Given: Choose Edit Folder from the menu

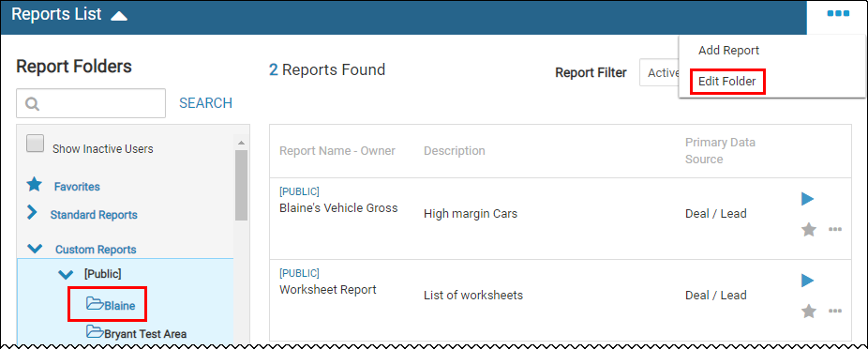Looking at the screenshot, I should [726, 82].
